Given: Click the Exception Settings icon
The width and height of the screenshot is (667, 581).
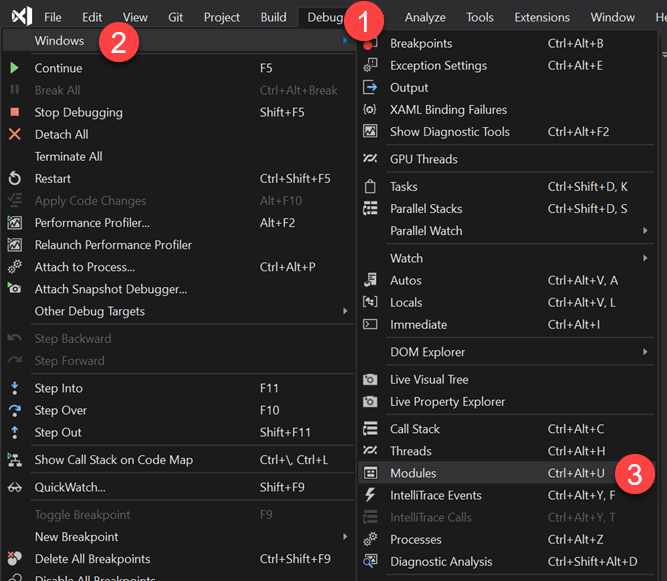Looking at the screenshot, I should [370, 65].
